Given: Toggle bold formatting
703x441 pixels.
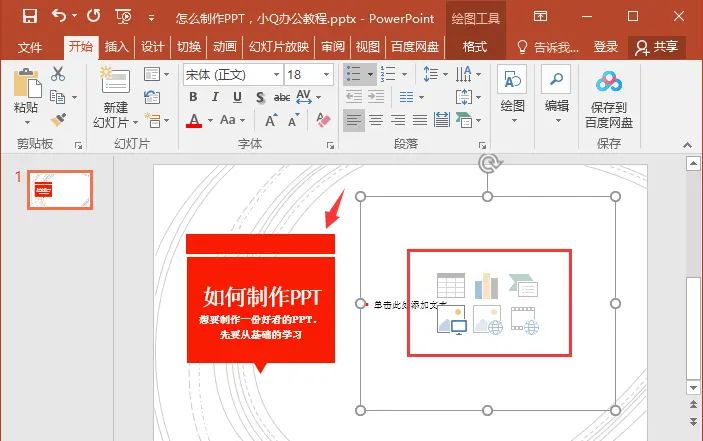Looking at the screenshot, I should pyautogui.click(x=193, y=97).
